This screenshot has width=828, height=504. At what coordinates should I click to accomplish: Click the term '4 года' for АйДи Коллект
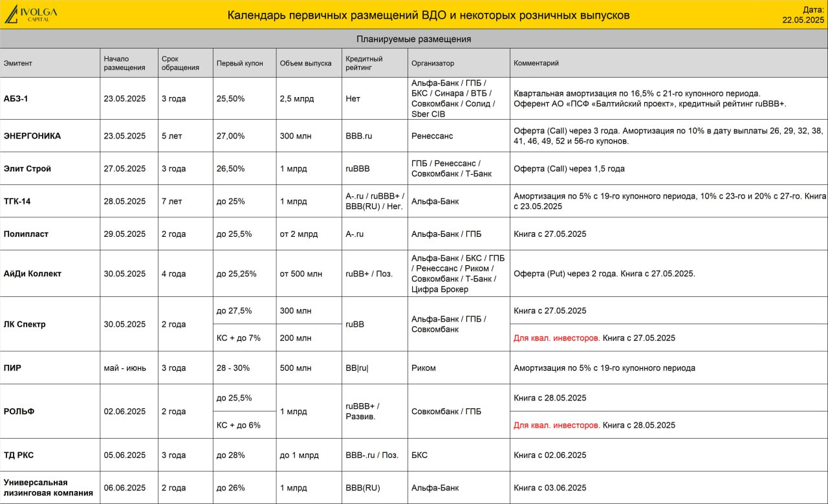[x=173, y=274]
